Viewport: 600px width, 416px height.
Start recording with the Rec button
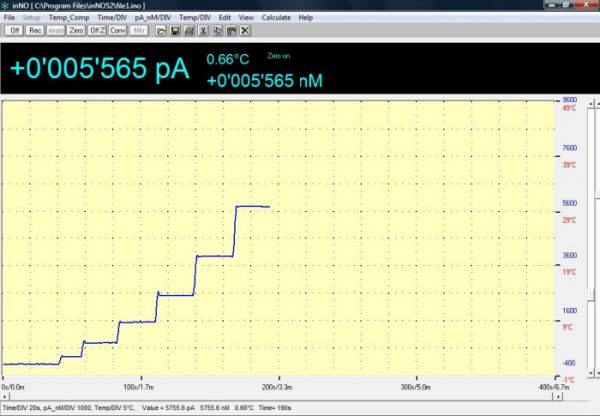[x=35, y=31]
